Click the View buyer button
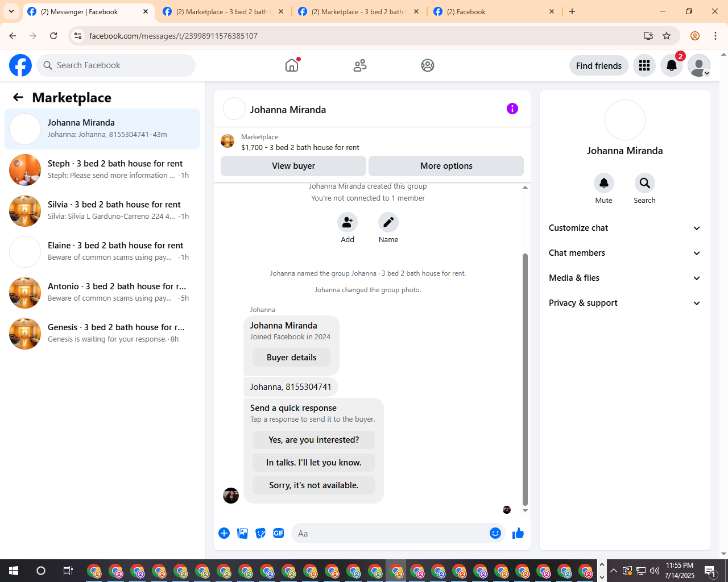Image resolution: width=728 pixels, height=582 pixels. (293, 166)
